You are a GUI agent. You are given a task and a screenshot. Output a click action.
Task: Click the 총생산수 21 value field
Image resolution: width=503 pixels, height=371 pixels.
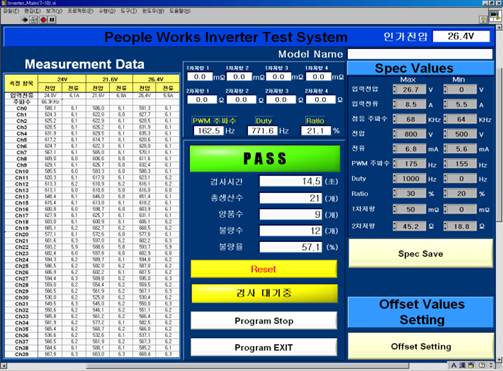click(x=291, y=198)
